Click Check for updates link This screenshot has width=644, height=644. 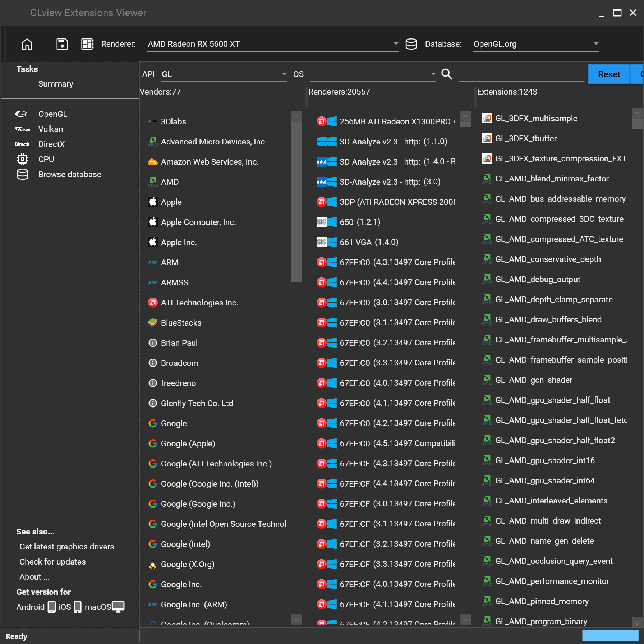coord(52,562)
